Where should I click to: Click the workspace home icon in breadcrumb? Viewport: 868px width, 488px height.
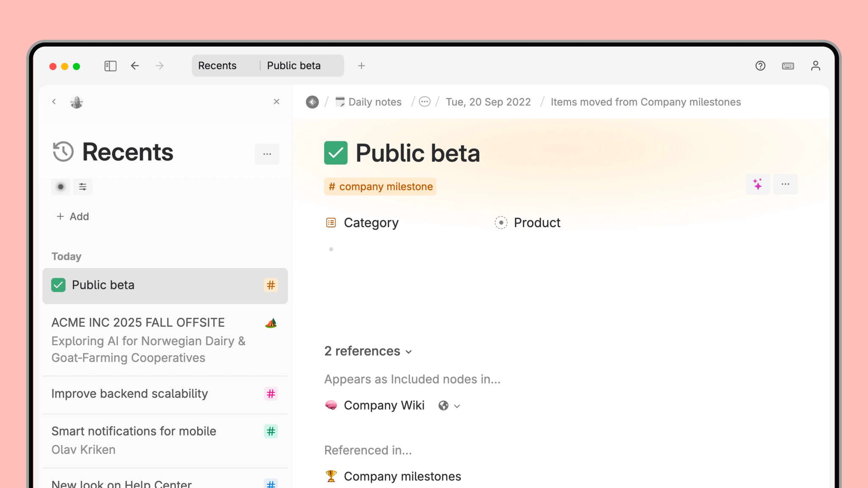pos(312,102)
